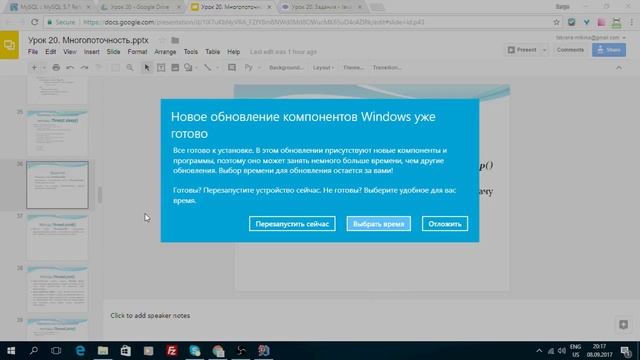Open the Windows Start menu
Screen dimensions: 640x360
[11, 351]
